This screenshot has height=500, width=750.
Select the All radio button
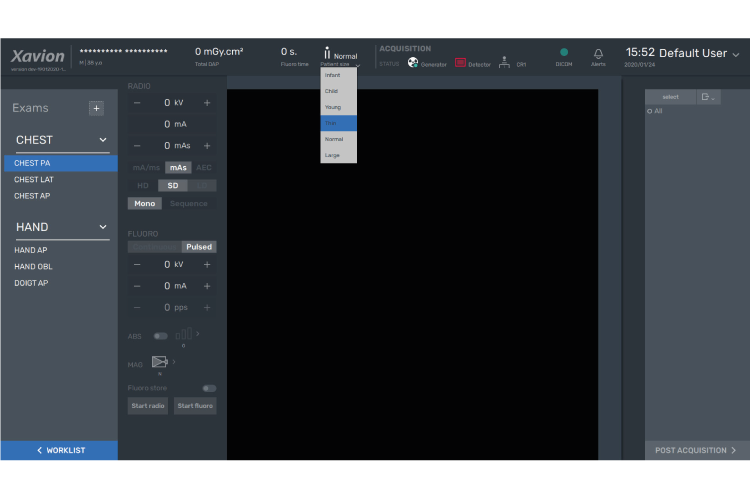650,111
